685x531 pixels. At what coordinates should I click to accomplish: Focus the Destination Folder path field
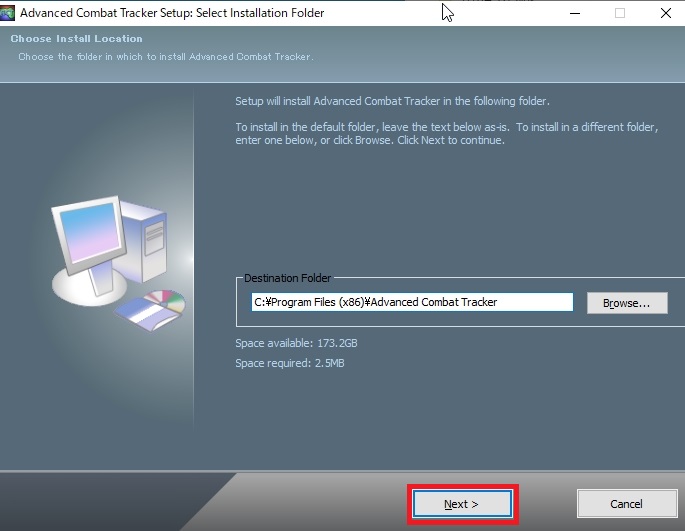pos(412,302)
